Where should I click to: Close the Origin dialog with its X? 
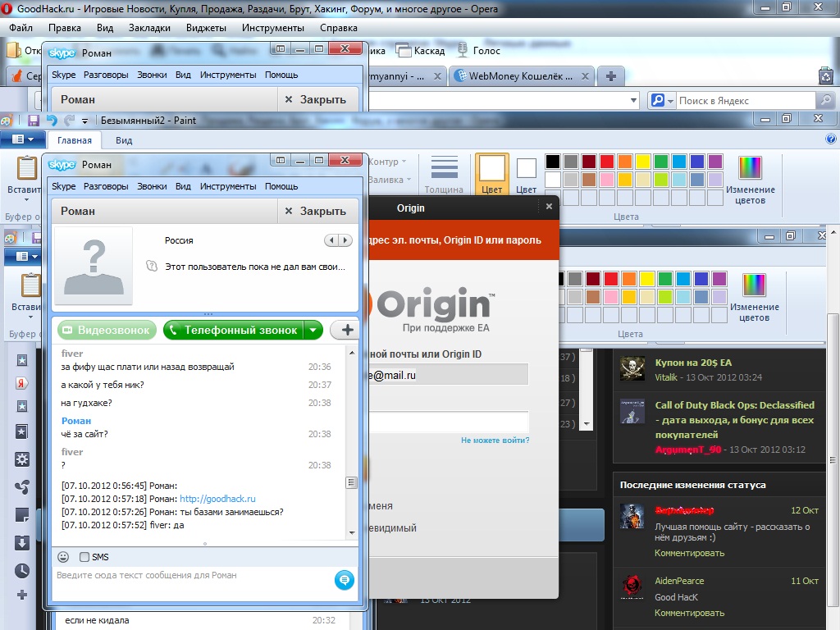(x=549, y=206)
